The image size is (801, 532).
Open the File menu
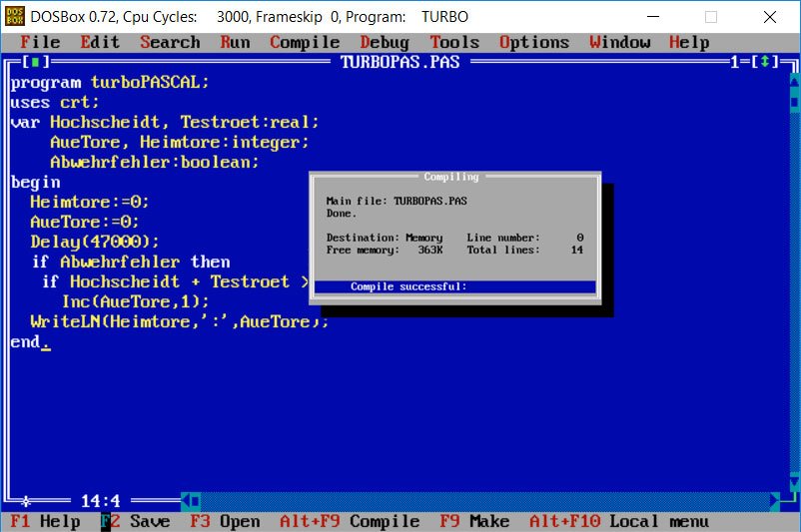click(40, 42)
